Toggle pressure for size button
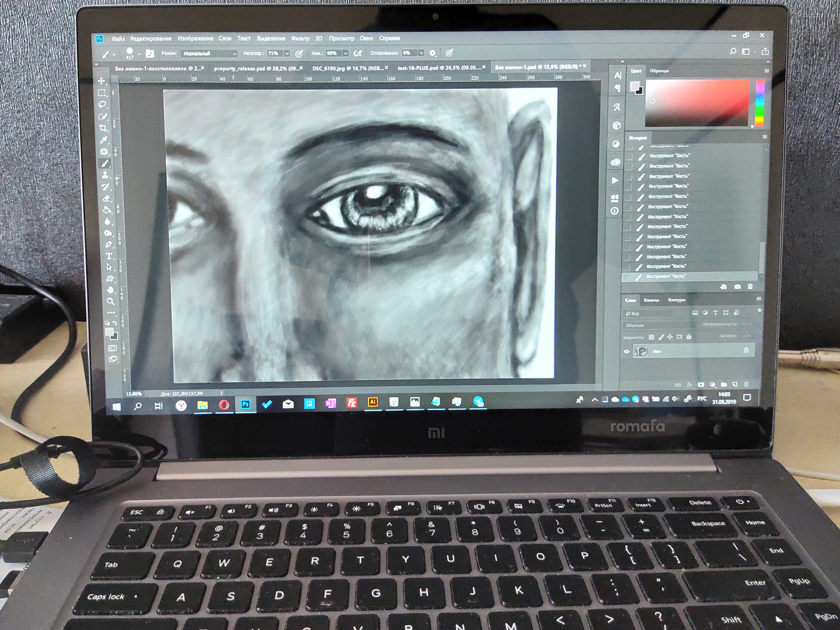 pyautogui.click(x=449, y=53)
